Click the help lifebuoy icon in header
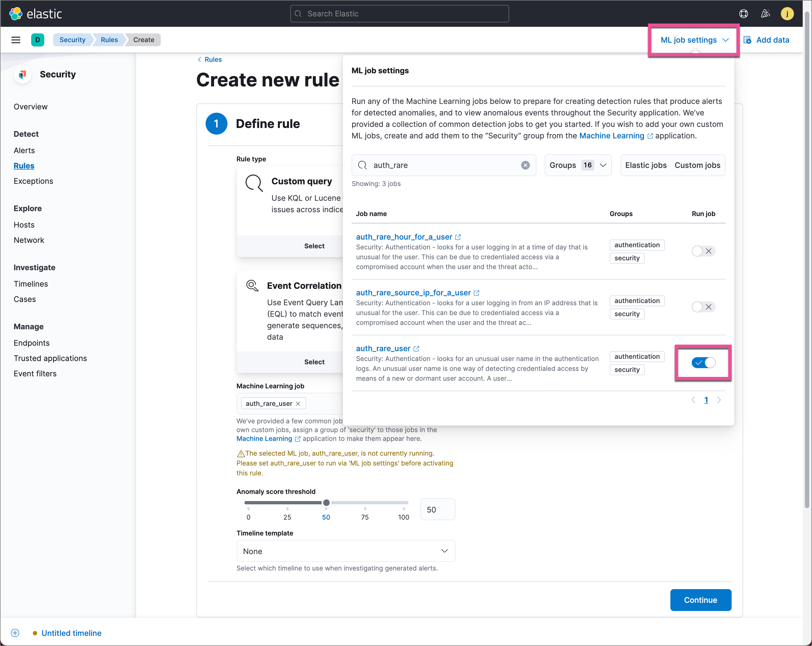This screenshot has width=812, height=646. point(743,14)
